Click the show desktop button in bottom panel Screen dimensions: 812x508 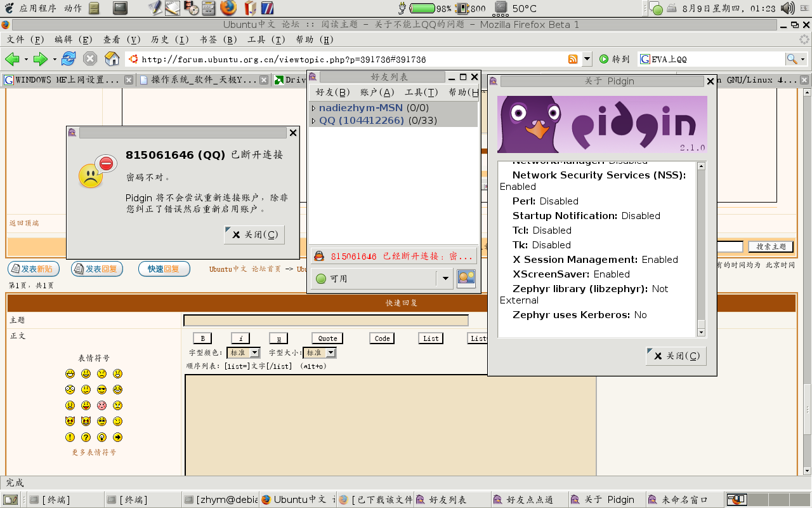coord(10,500)
